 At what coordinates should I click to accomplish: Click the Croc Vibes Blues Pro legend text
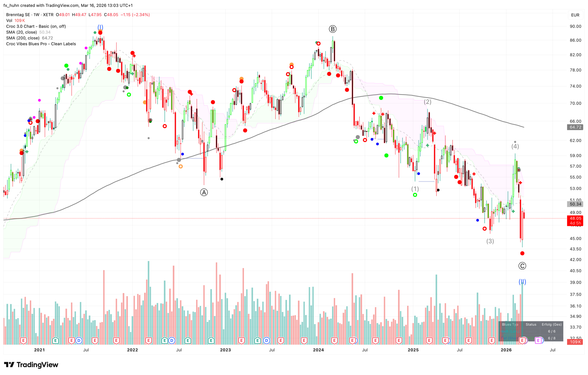[41, 44]
